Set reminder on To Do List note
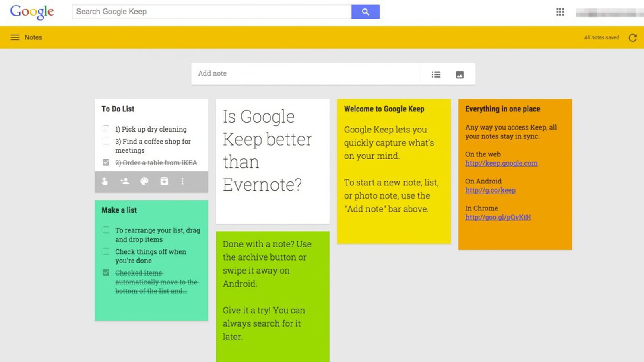 (105, 181)
